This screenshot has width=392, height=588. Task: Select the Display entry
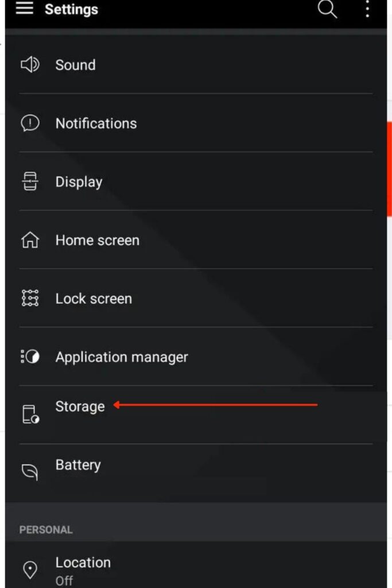(196, 181)
